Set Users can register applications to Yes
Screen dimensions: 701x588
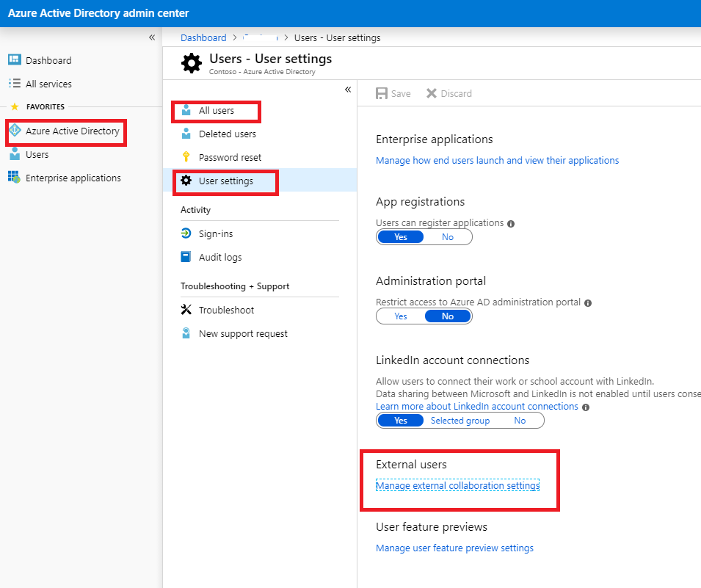(x=401, y=236)
